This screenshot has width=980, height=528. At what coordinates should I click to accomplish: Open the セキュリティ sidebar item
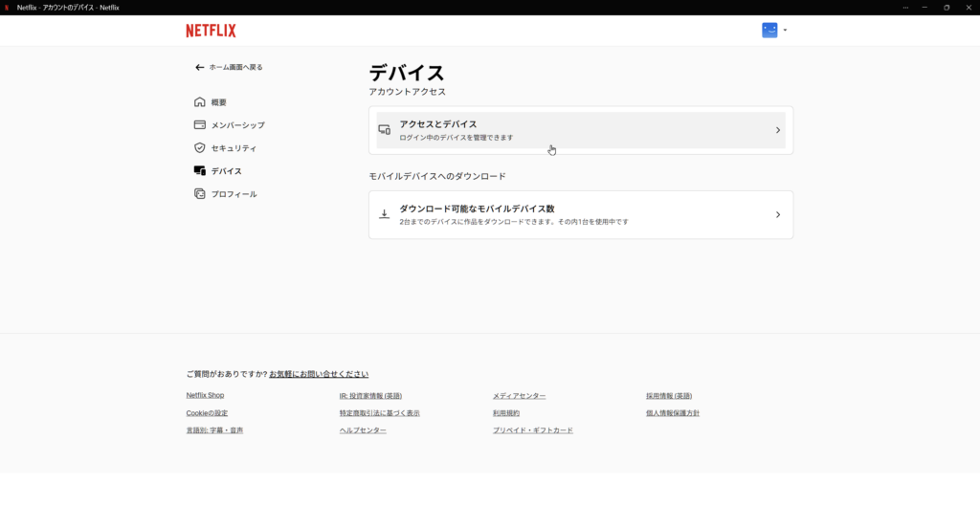pos(234,148)
